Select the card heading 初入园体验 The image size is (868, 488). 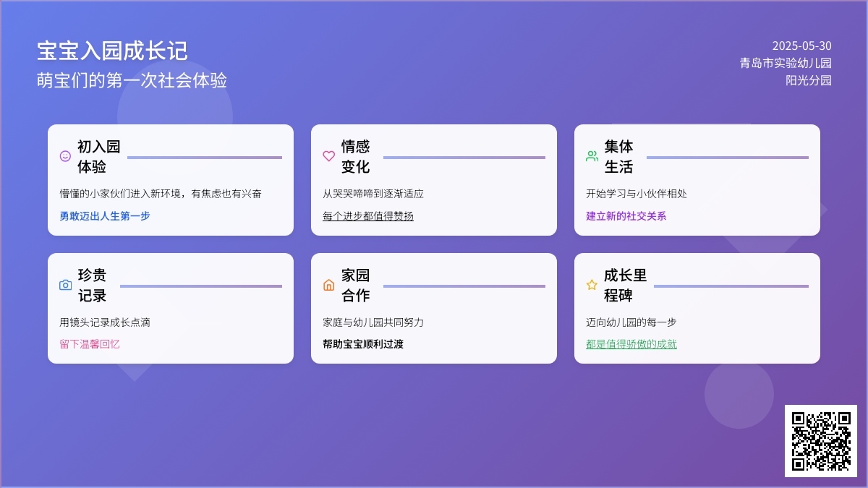point(99,157)
